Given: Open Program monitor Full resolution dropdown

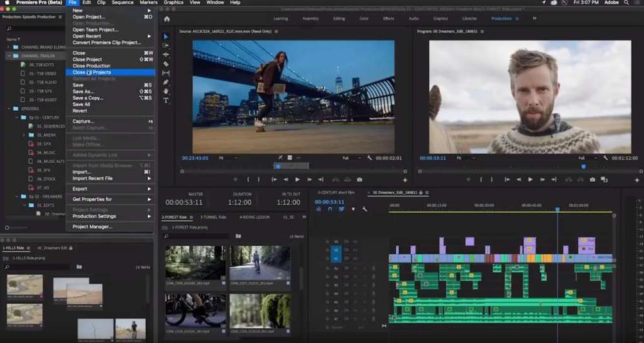Looking at the screenshot, I should (587, 158).
